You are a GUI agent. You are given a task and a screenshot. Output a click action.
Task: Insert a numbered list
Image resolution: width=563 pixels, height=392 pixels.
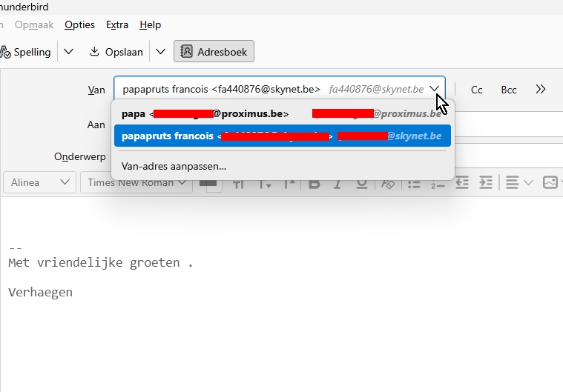tap(438, 184)
